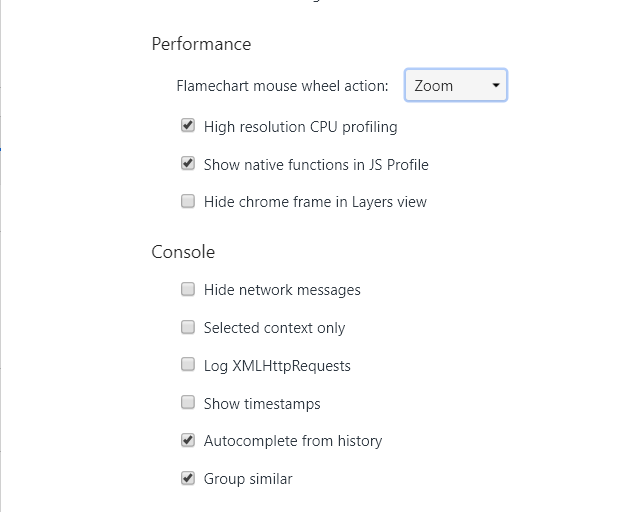
Task: Enable the Hide network messages checkbox
Action: click(x=188, y=289)
